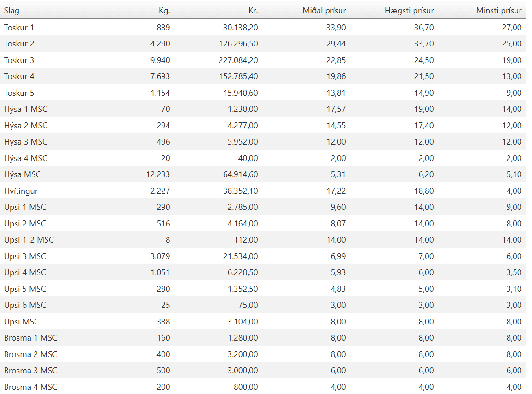Click the Kr. column header
The height and width of the screenshot is (394, 532).
point(253,11)
